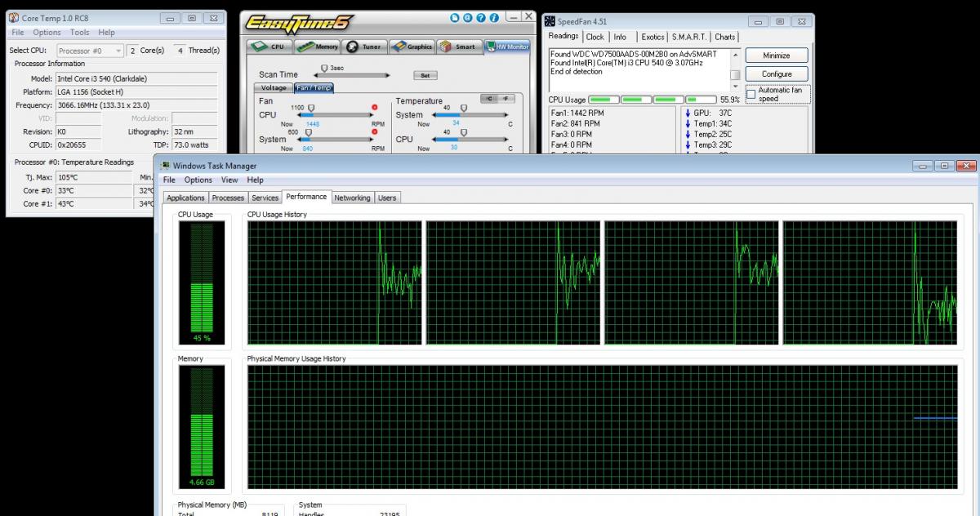This screenshot has height=516, width=980.
Task: Switch to the Users tab in Task Manager
Action: click(387, 198)
